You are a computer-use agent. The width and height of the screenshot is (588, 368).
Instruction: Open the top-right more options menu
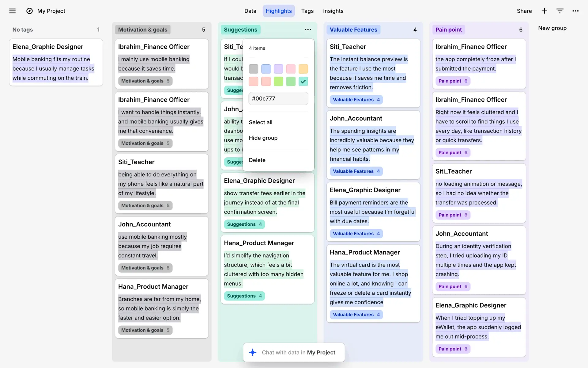(x=575, y=11)
